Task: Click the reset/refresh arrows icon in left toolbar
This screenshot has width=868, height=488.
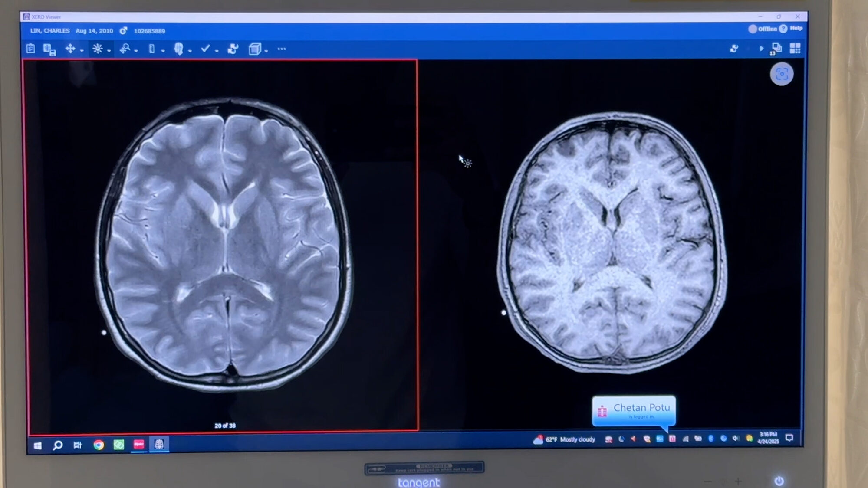Action: click(x=233, y=49)
